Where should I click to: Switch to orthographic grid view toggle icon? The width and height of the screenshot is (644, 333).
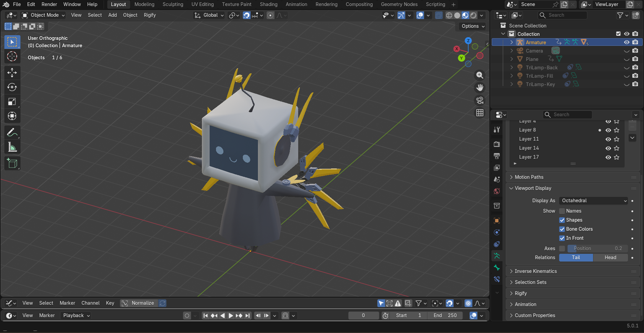480,113
